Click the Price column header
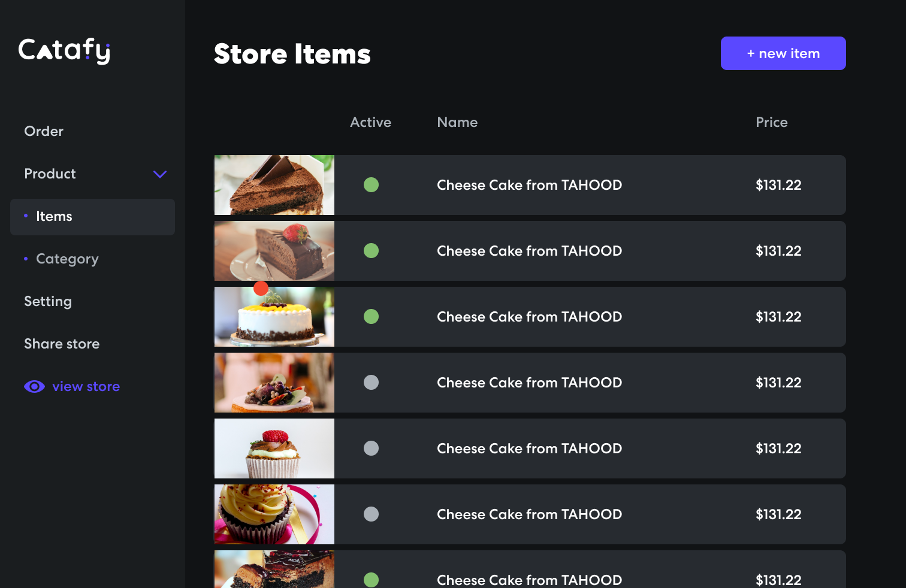906x588 pixels. point(771,122)
